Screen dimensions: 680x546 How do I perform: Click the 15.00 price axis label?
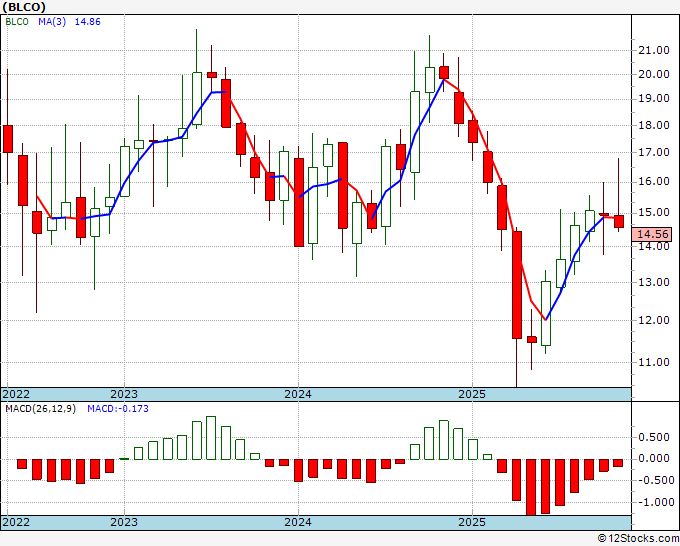[654, 213]
